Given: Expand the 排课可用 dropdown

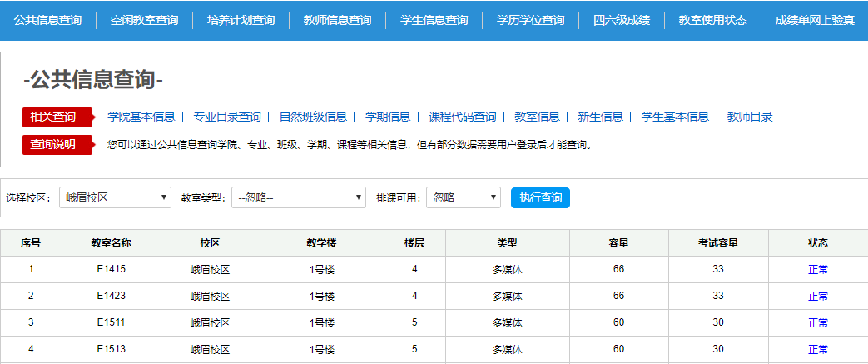Looking at the screenshot, I should pyautogui.click(x=463, y=197).
